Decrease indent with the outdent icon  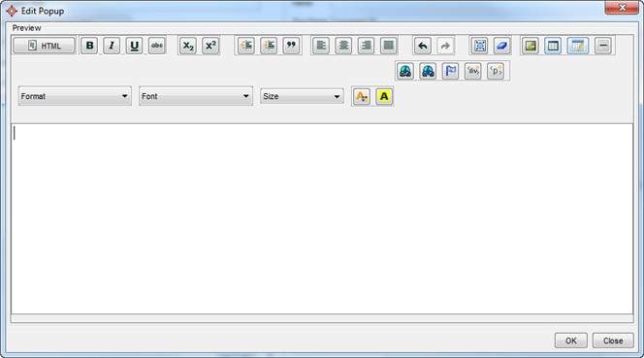246,46
